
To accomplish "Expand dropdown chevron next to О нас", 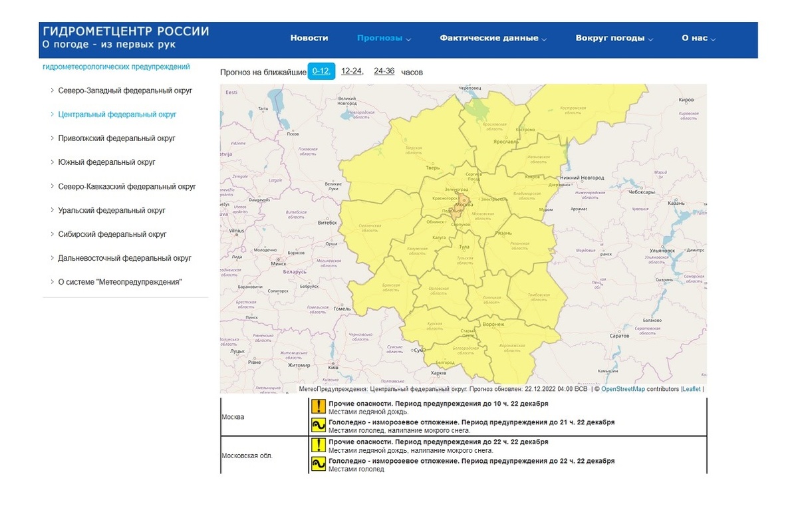I will (x=713, y=39).
